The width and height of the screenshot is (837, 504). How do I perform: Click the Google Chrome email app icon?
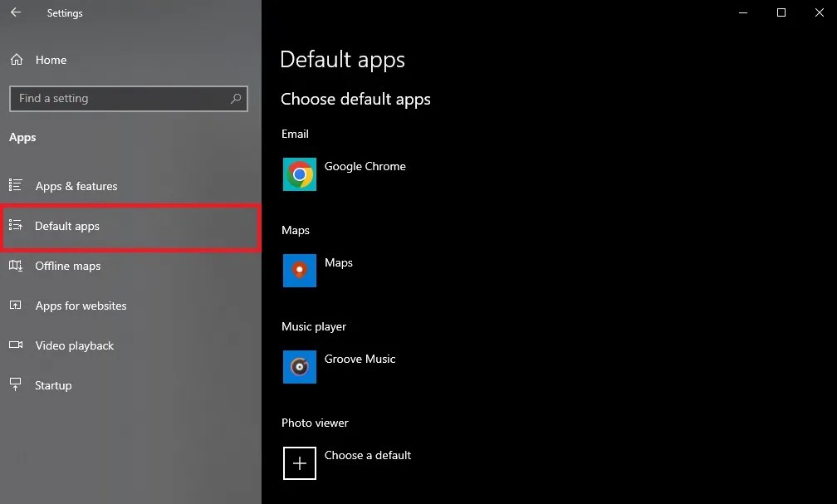click(299, 174)
